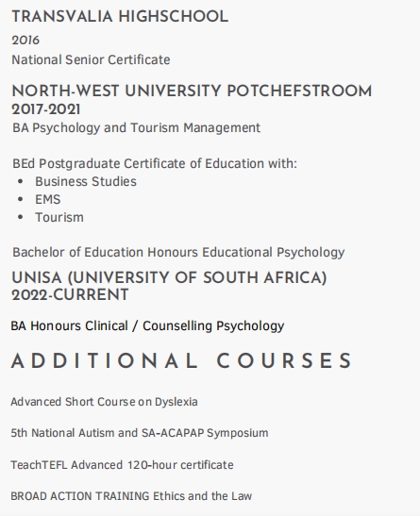Select the Tourism bullet item
This screenshot has height=516, width=420.
click(x=59, y=218)
